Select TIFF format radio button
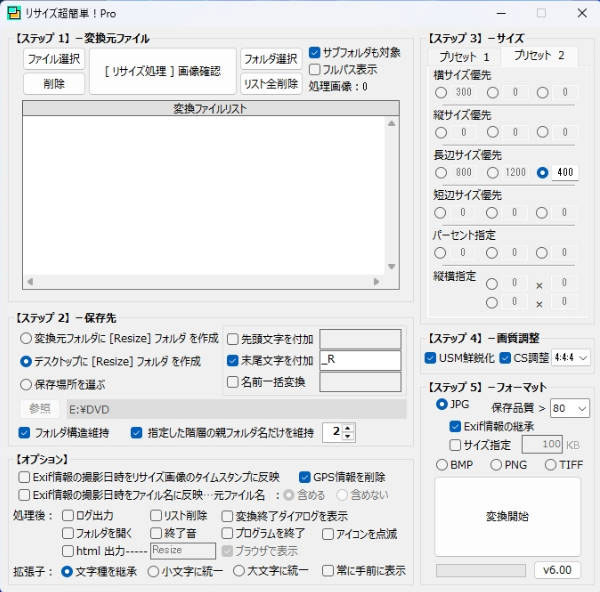This screenshot has width=600, height=592. pyautogui.click(x=550, y=465)
